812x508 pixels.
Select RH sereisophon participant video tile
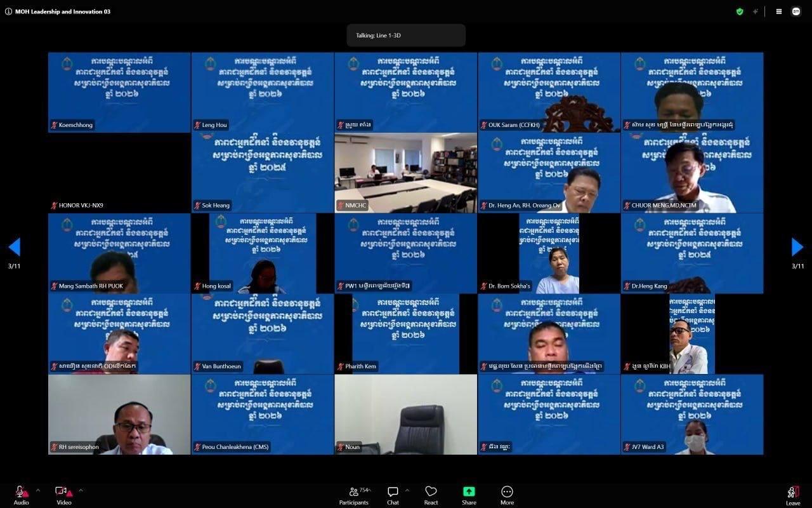tap(119, 415)
